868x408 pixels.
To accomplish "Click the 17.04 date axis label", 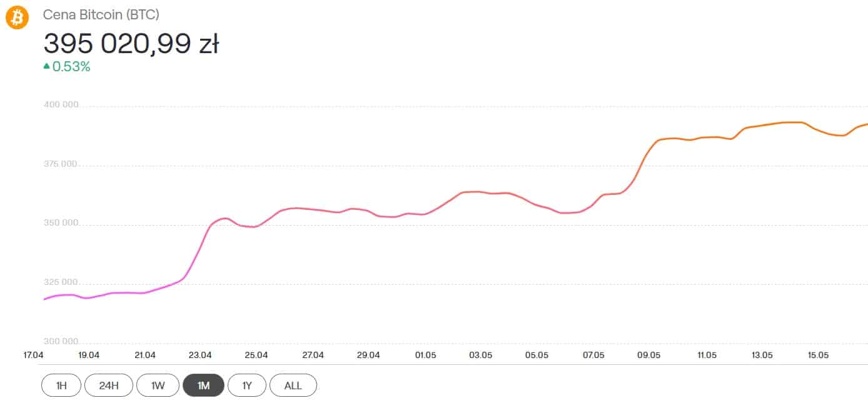I will point(34,355).
